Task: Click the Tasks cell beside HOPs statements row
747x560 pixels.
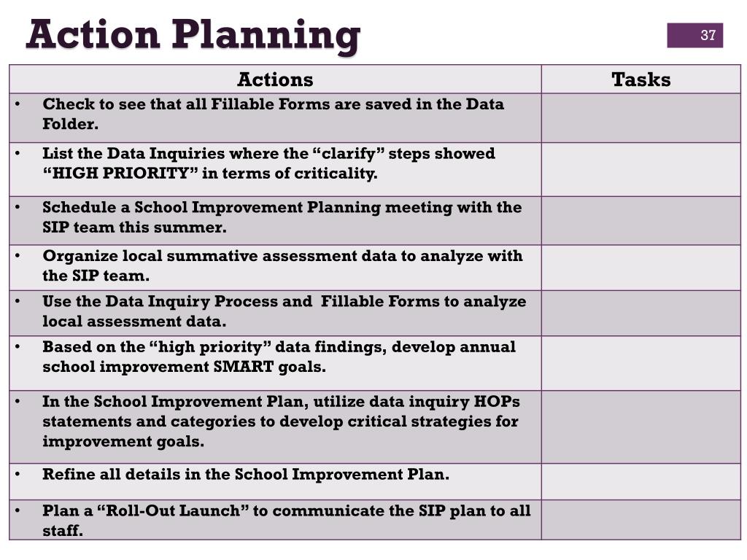Action: (x=640, y=427)
